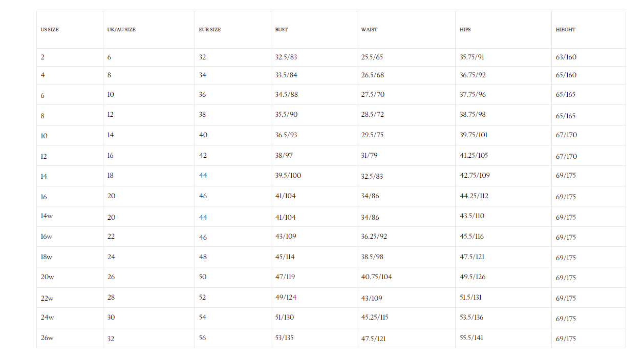Click the WAIST column header

point(369,30)
